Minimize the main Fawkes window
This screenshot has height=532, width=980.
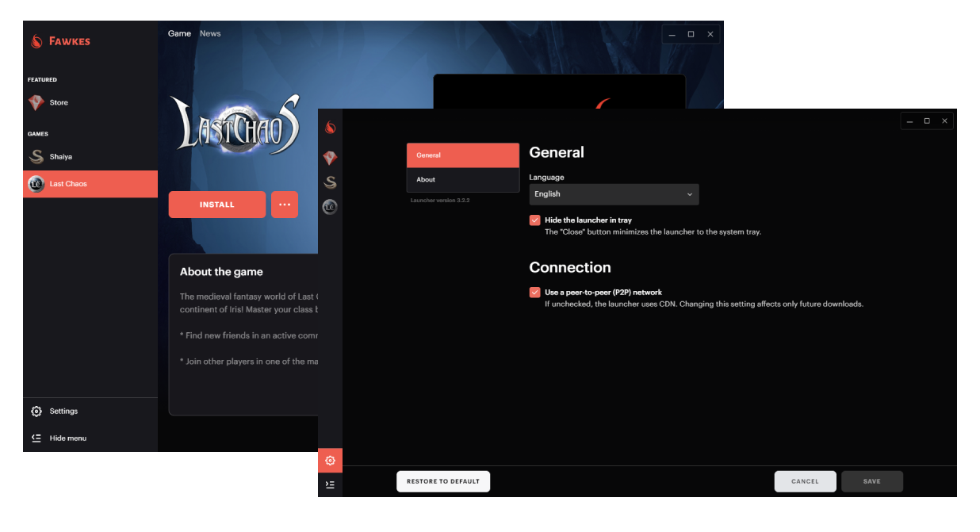(672, 34)
